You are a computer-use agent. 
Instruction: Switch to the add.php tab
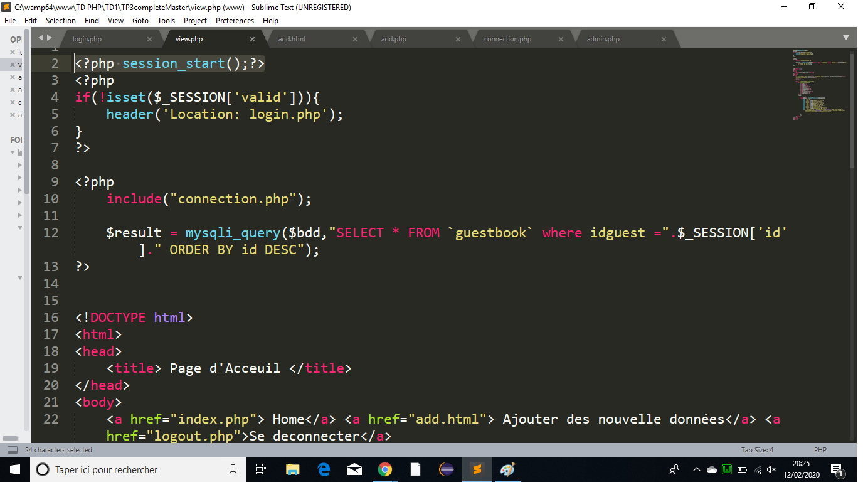(x=394, y=39)
